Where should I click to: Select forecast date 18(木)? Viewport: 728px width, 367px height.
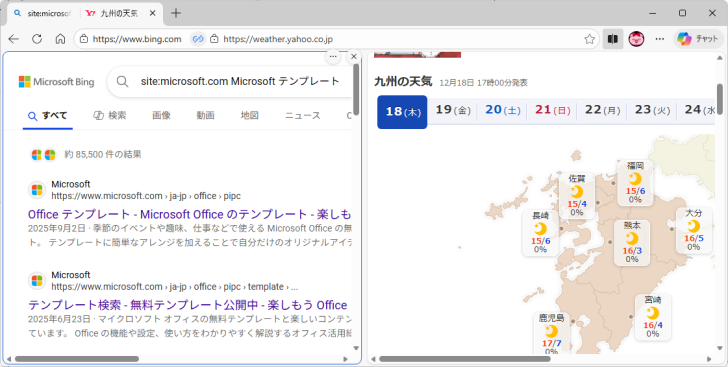coord(402,112)
